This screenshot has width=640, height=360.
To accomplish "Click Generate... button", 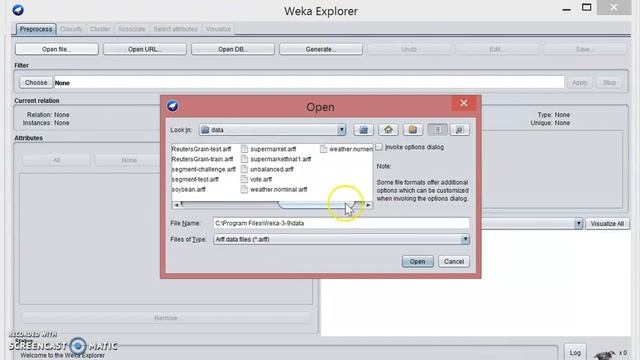I will (x=320, y=49).
